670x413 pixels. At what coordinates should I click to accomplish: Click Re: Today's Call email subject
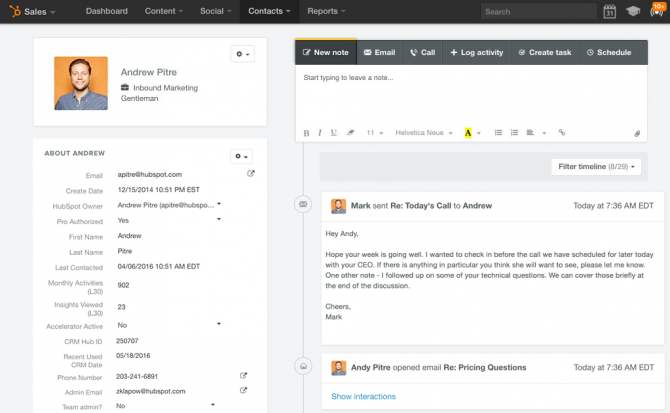420,206
